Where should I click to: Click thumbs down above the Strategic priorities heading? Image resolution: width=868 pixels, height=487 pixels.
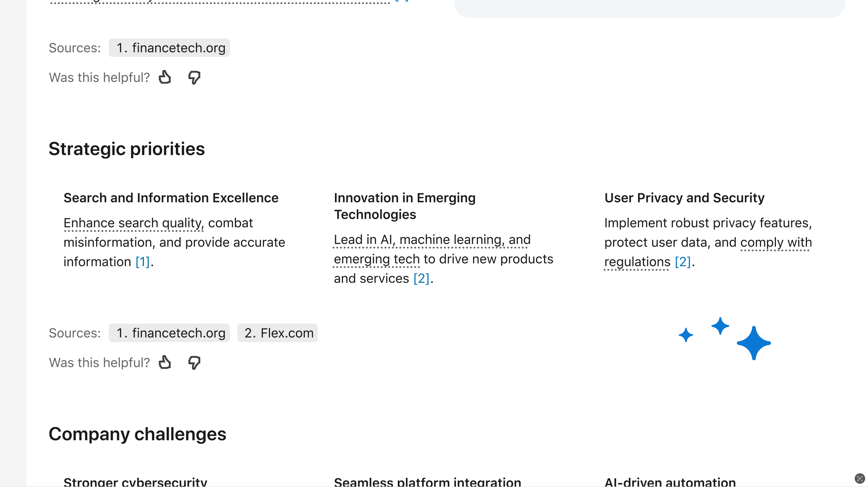(x=194, y=78)
